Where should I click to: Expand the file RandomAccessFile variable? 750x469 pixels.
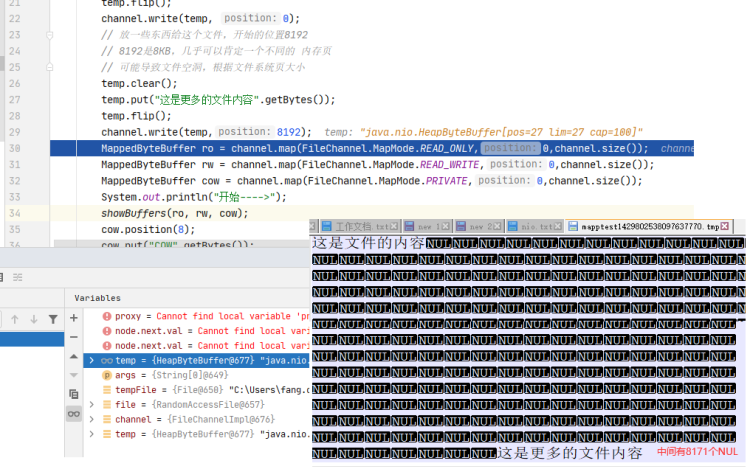(92, 405)
